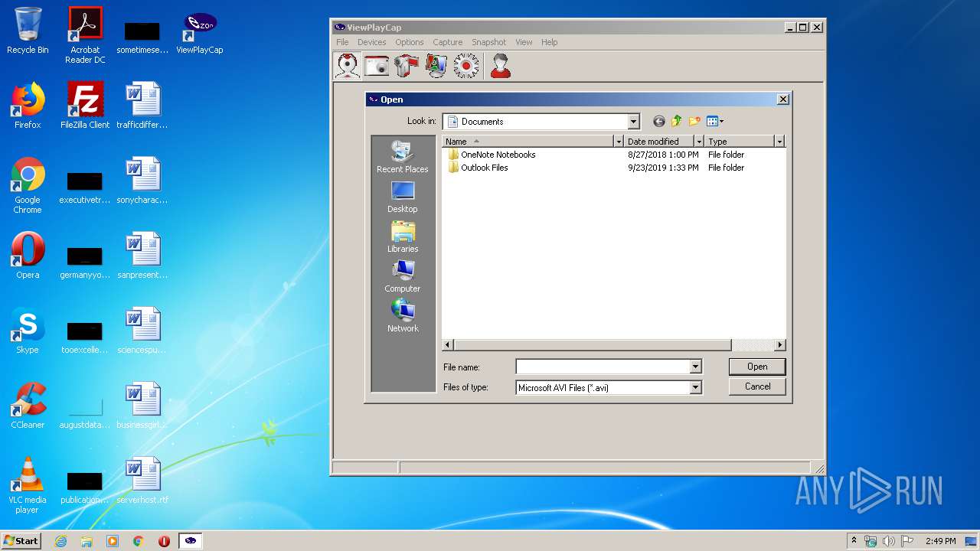Screen dimensions: 980x551
Task: Select the trafficdiffer... Word document icon
Action: [142, 106]
